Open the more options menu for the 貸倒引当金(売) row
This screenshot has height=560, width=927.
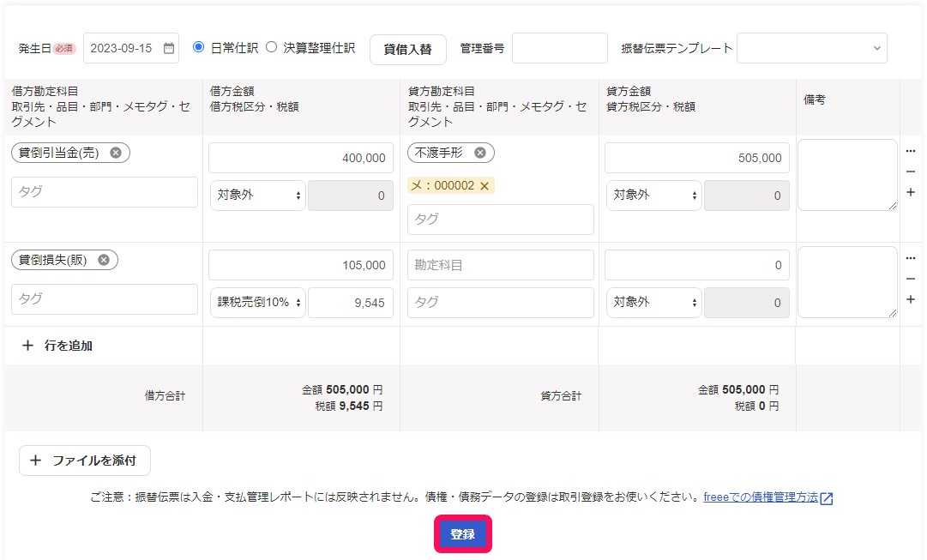(911, 151)
